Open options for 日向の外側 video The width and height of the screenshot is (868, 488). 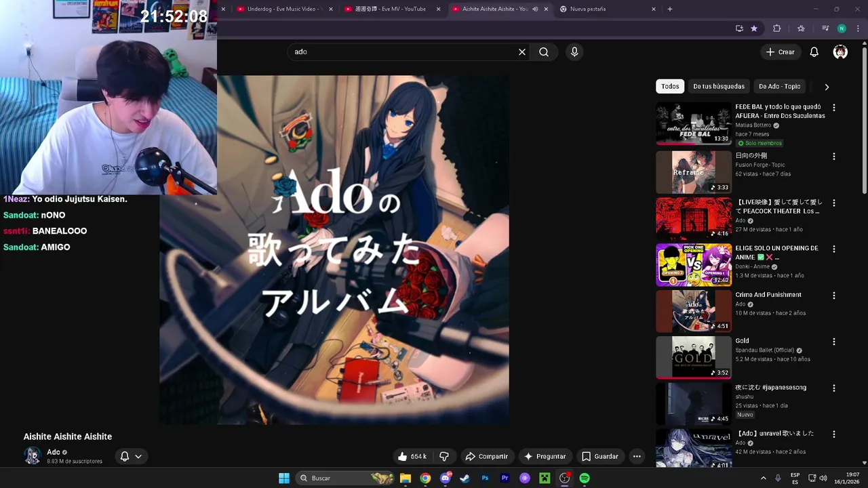point(834,157)
